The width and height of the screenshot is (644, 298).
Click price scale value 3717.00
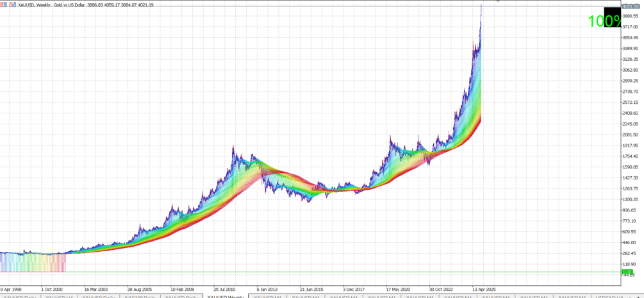click(630, 27)
